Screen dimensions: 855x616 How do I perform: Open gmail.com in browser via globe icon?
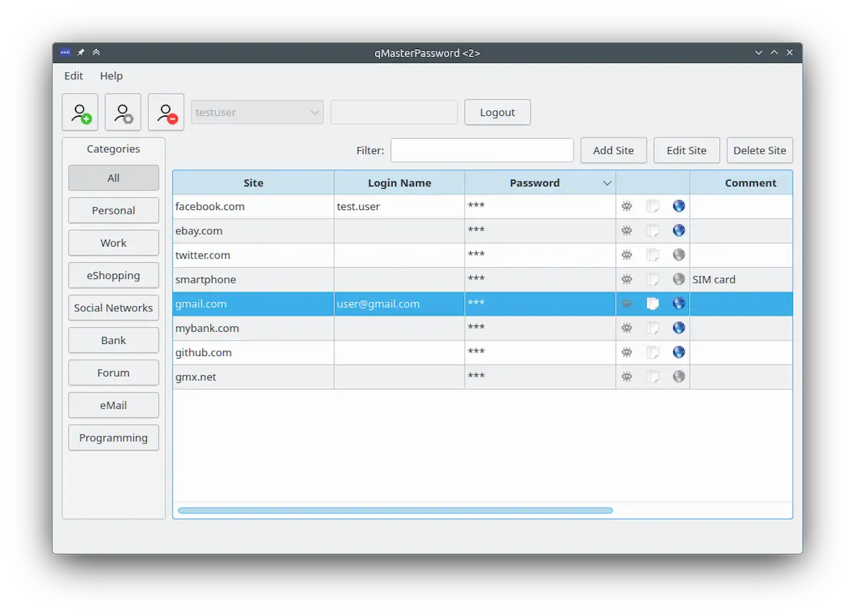(x=679, y=303)
